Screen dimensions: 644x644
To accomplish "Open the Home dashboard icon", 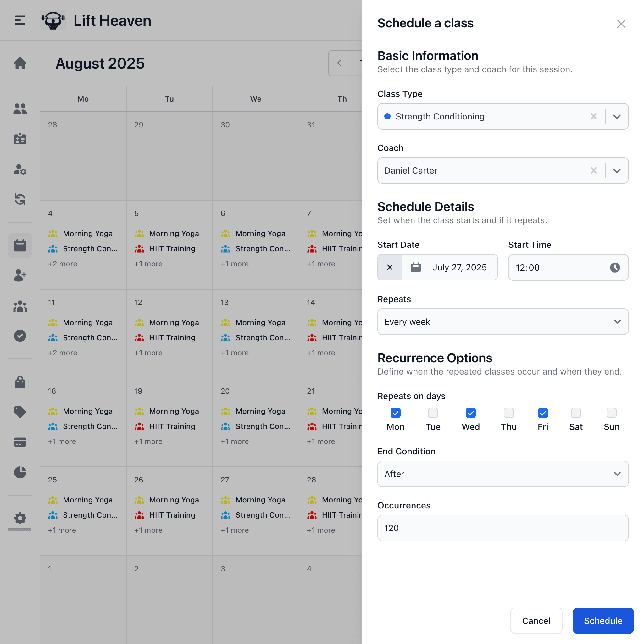I will click(x=20, y=63).
